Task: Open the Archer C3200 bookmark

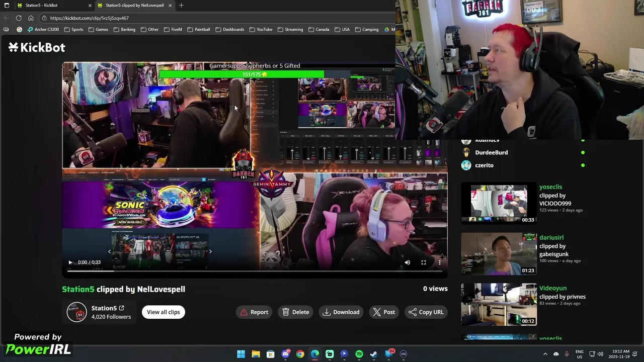Action: 43,30
